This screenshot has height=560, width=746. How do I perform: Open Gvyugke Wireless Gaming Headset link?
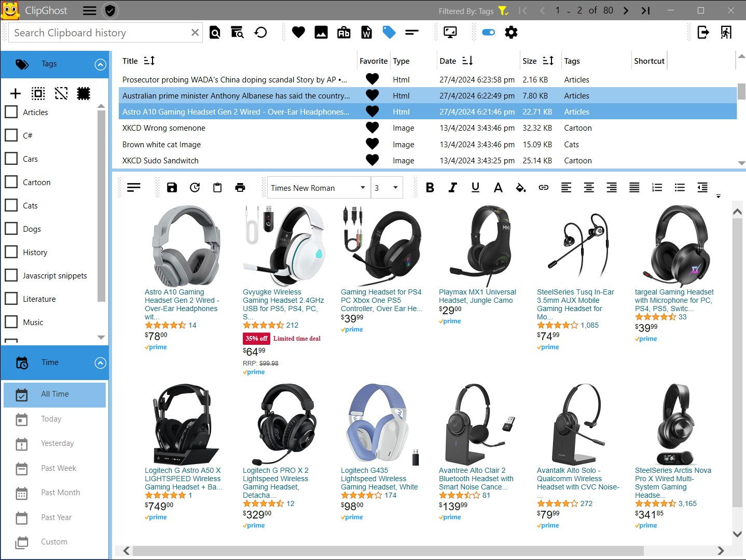(283, 304)
